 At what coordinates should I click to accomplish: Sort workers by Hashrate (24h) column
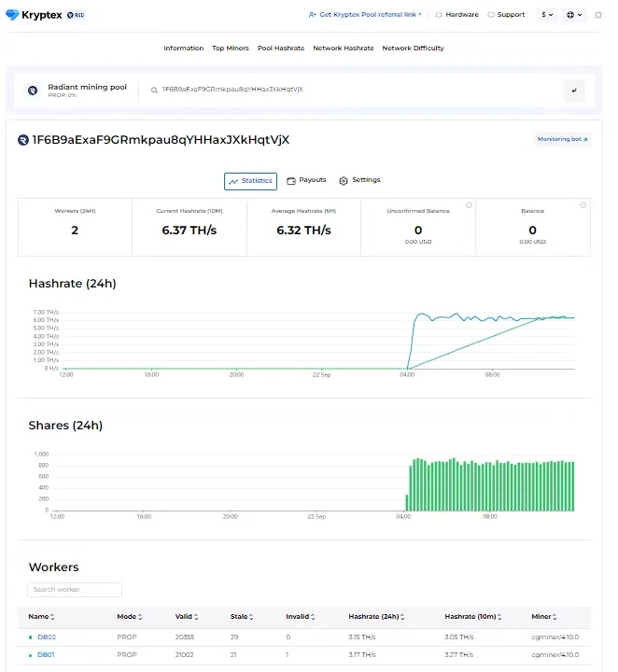(376, 617)
